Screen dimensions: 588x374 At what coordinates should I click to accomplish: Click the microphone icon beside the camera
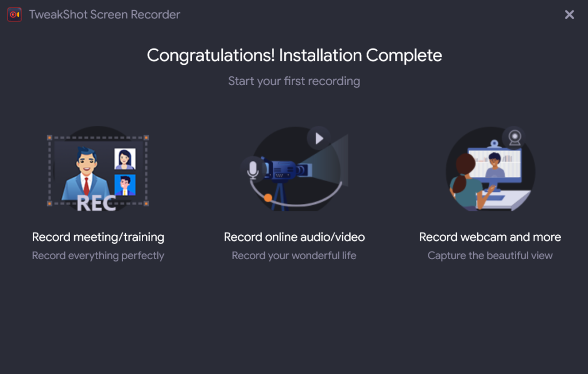click(x=253, y=169)
